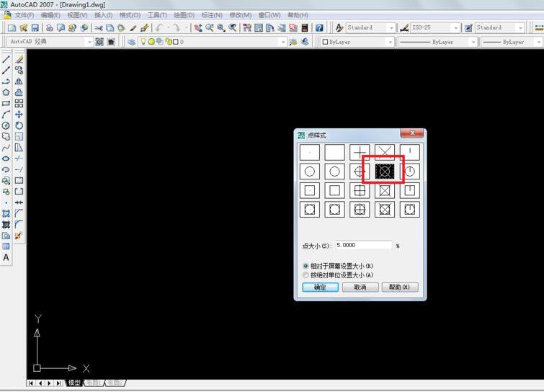Choose the square-with-X point style
544x392 pixels.
click(385, 190)
